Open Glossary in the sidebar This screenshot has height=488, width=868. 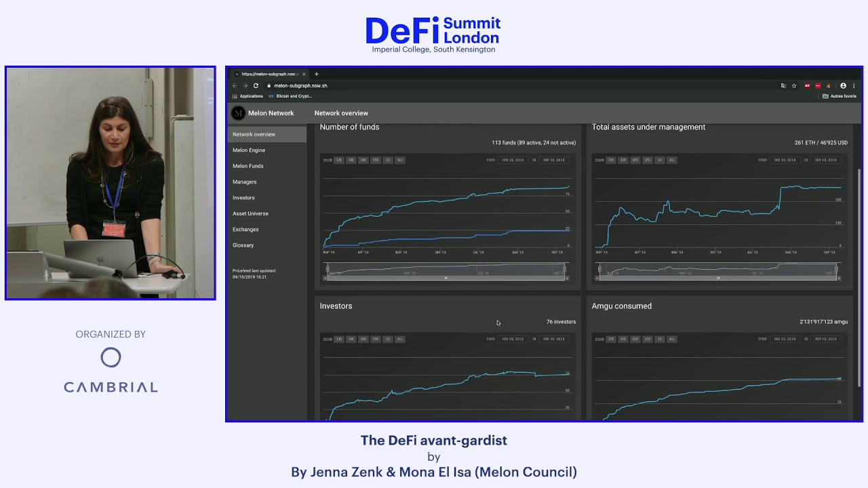click(x=267, y=245)
